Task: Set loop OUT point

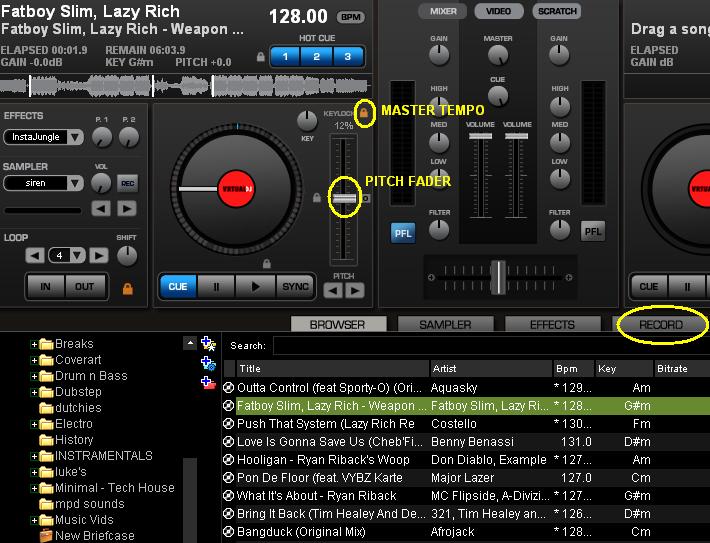Action: [x=85, y=287]
